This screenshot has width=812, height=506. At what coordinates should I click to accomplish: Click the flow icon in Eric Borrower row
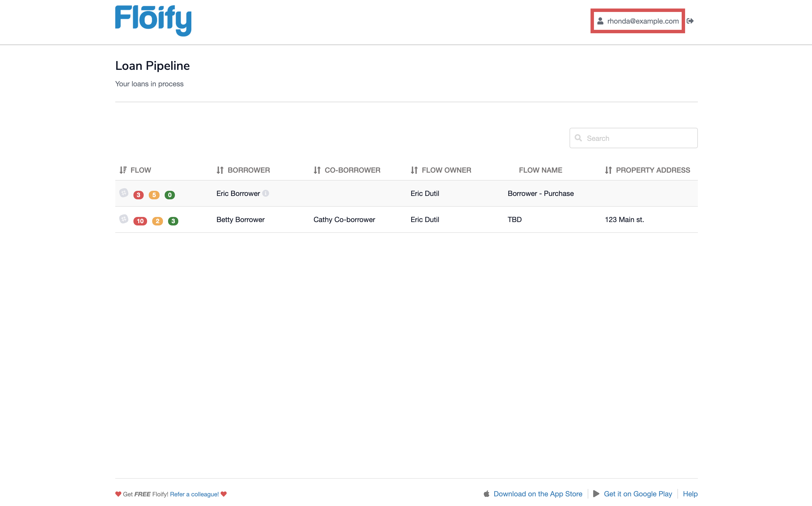click(124, 193)
